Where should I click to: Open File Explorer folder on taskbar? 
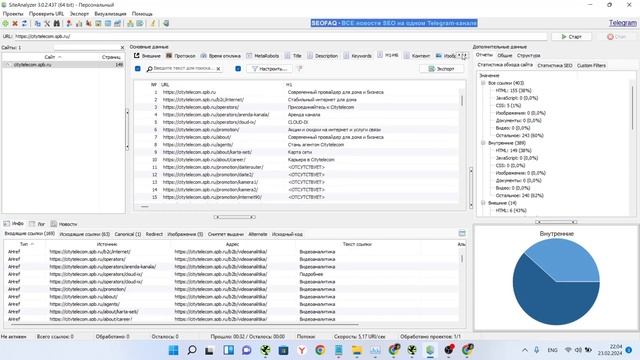pos(357,350)
